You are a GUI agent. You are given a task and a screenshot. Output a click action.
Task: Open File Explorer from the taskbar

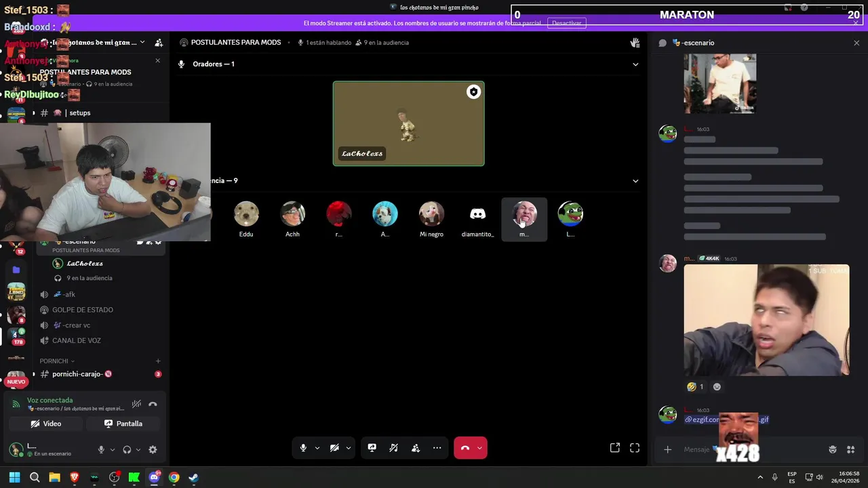pyautogui.click(x=54, y=477)
